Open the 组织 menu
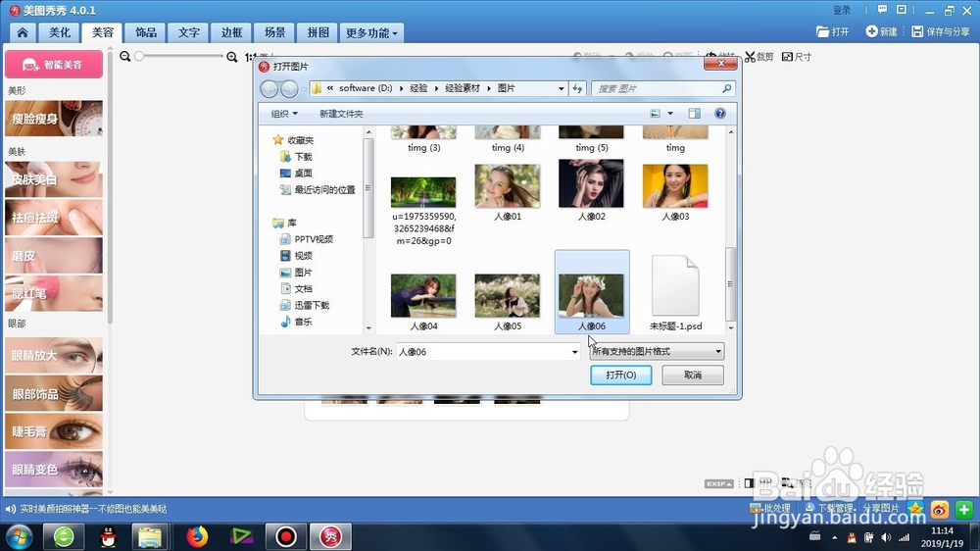Screen dimensions: 980x551 pyautogui.click(x=284, y=114)
